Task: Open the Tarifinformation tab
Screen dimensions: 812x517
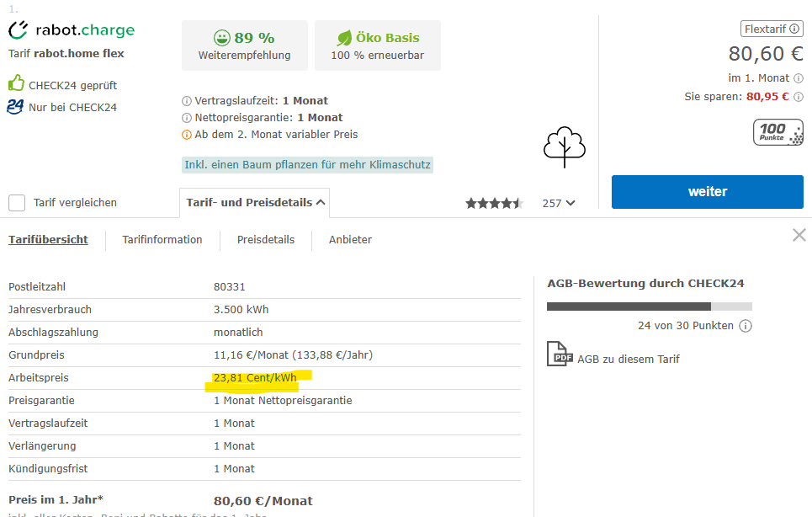Action: tap(162, 240)
